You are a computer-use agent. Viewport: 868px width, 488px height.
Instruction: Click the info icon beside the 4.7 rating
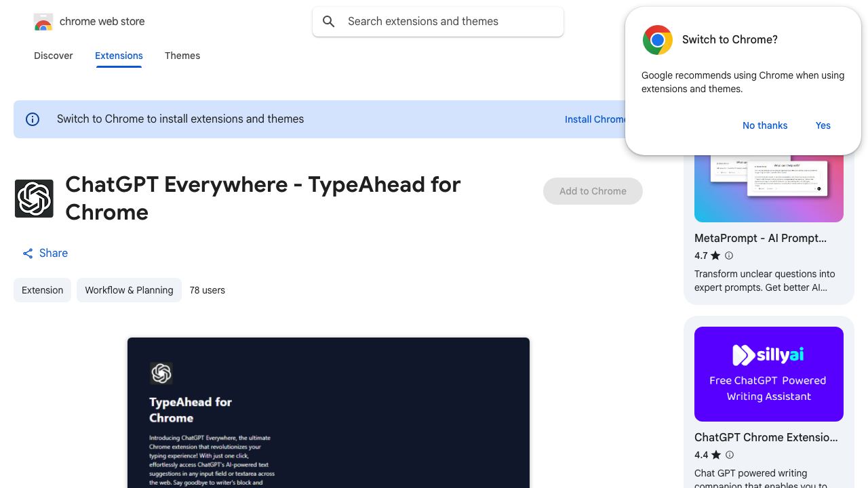pos(729,256)
